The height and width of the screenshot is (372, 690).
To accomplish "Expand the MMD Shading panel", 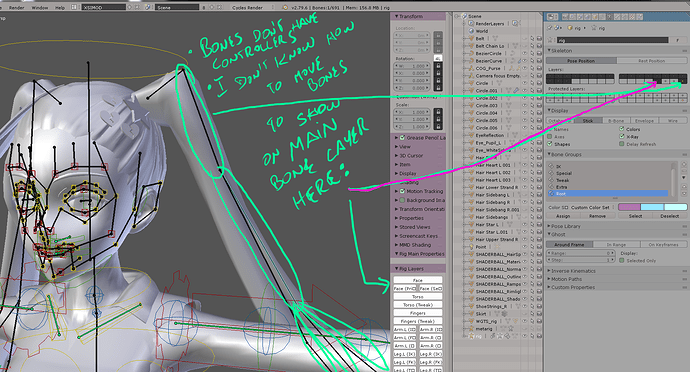I will pos(413,245).
